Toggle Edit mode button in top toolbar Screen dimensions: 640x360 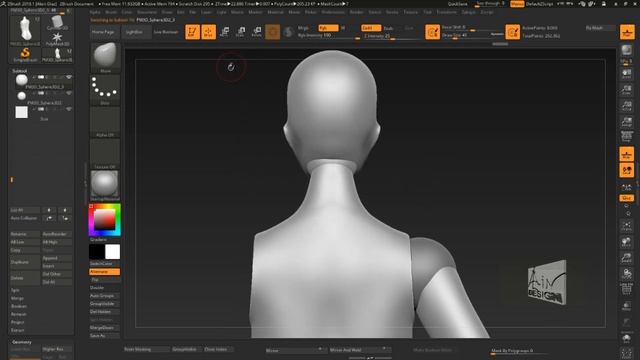192,32
